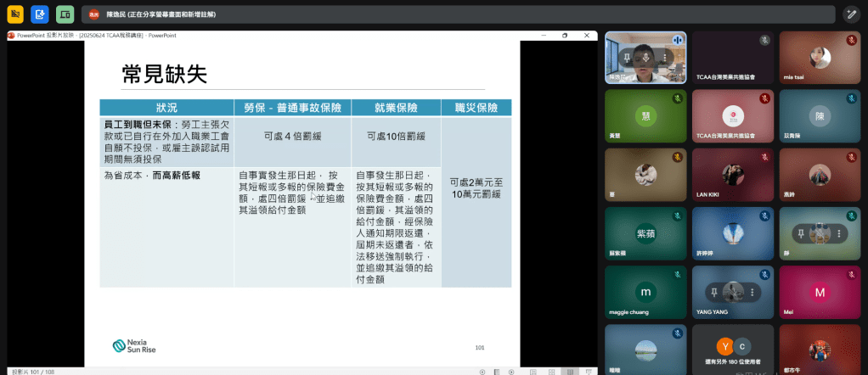This screenshot has width=868, height=375.
Task: Toggle mute icon on mia tsai tile
Action: 851,40
